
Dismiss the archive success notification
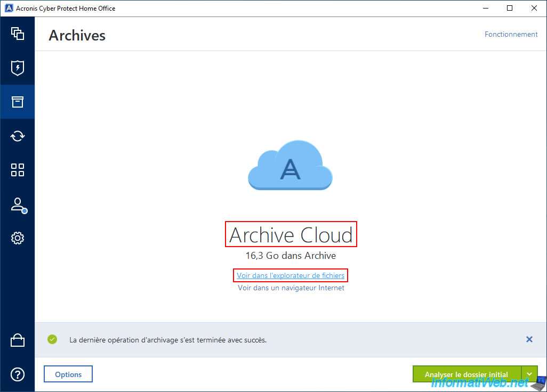pos(529,339)
